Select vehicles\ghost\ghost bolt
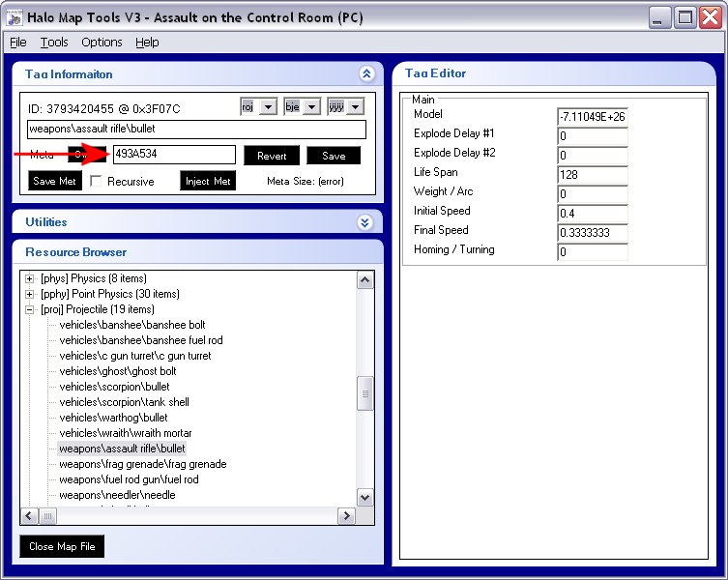This screenshot has width=728, height=580. [x=118, y=371]
